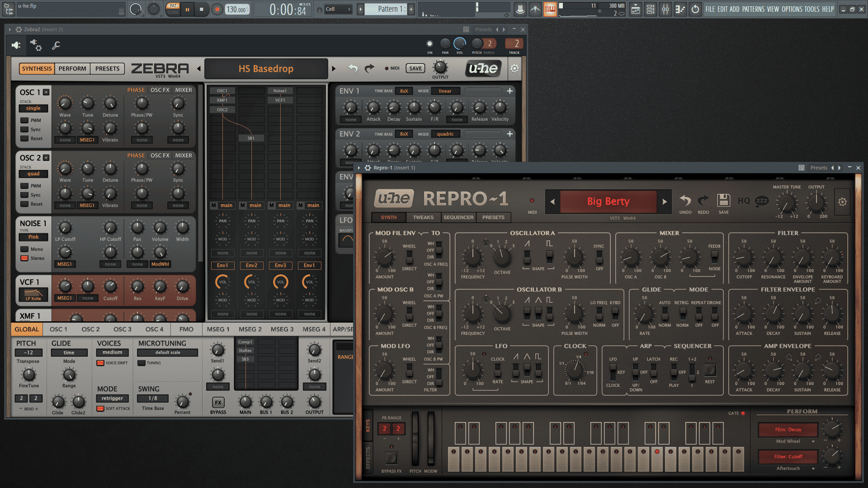868x488 pixels.
Task: Open Voices medium dropdown in Zebra
Action: pyautogui.click(x=112, y=352)
